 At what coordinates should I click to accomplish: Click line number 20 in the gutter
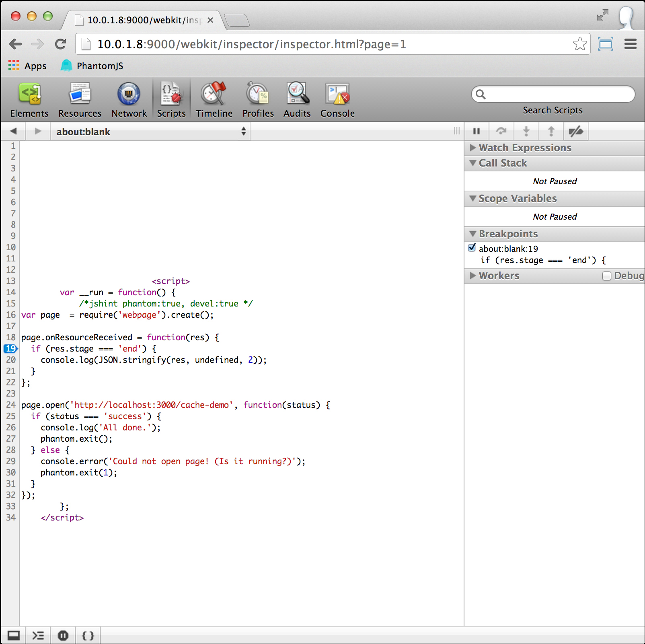coord(11,360)
